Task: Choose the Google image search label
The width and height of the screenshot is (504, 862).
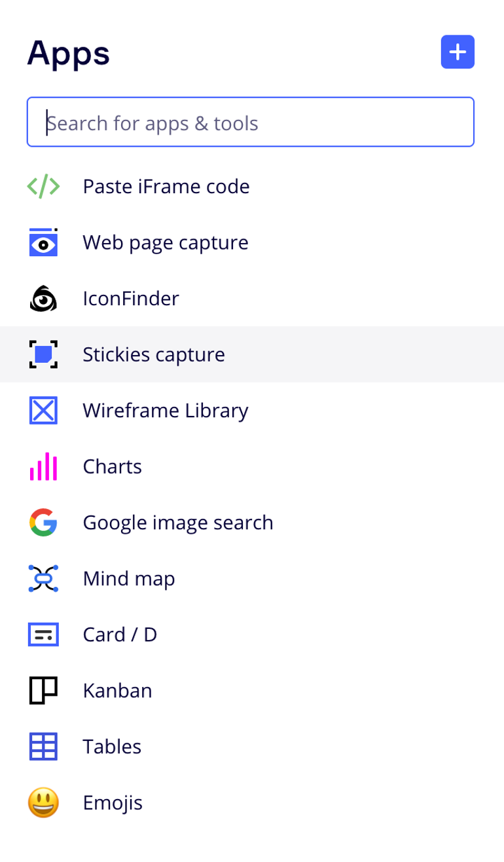Action: pos(178,523)
